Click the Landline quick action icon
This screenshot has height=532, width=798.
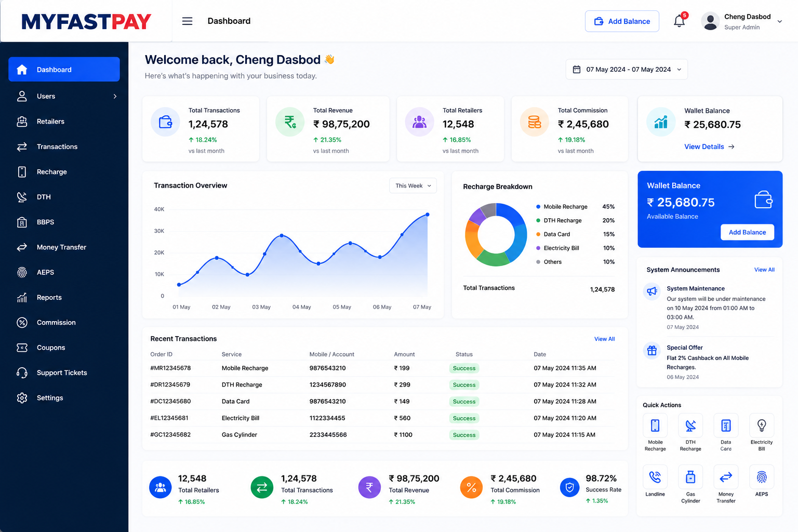(655, 477)
